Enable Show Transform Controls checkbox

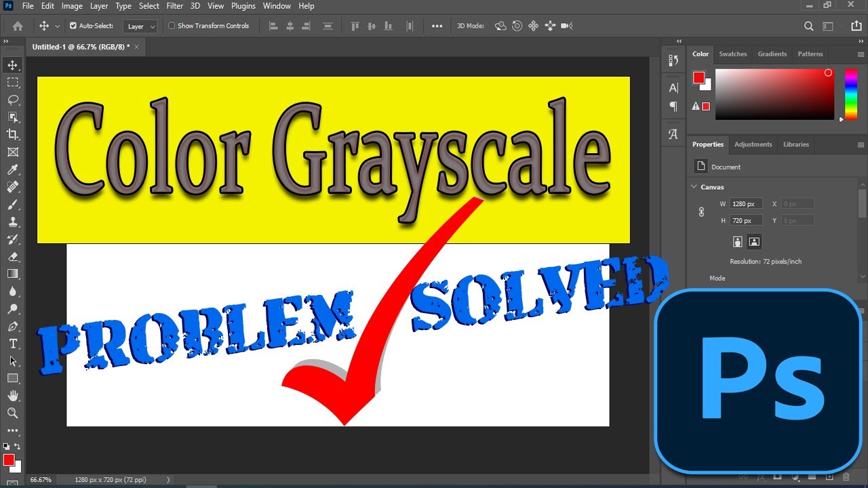pos(172,26)
